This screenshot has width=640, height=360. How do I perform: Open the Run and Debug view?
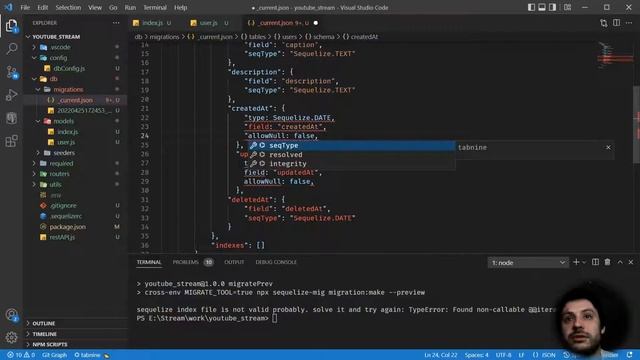tap(11, 95)
